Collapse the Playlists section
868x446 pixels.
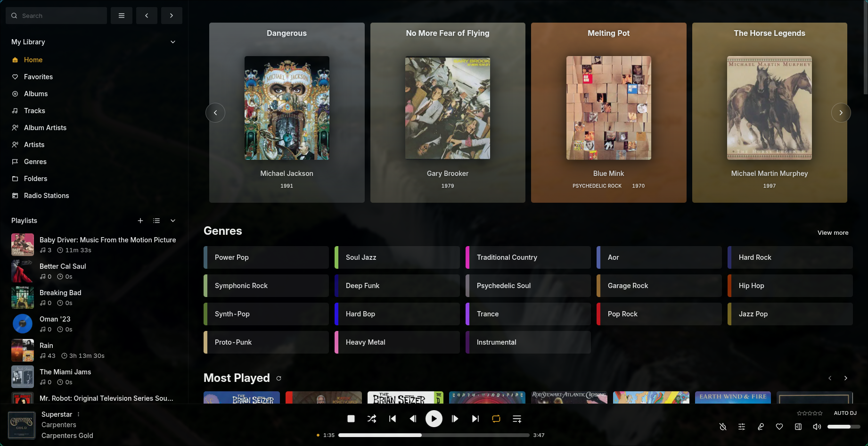pos(173,221)
